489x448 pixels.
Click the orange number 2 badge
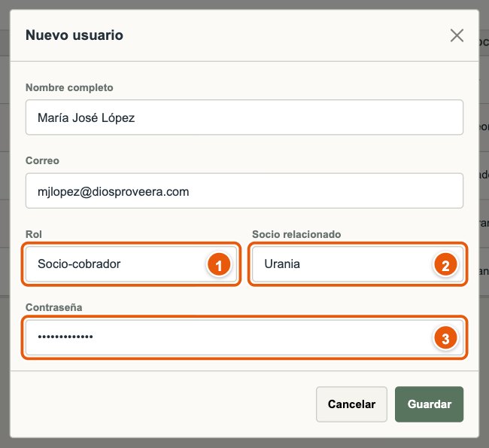point(445,265)
